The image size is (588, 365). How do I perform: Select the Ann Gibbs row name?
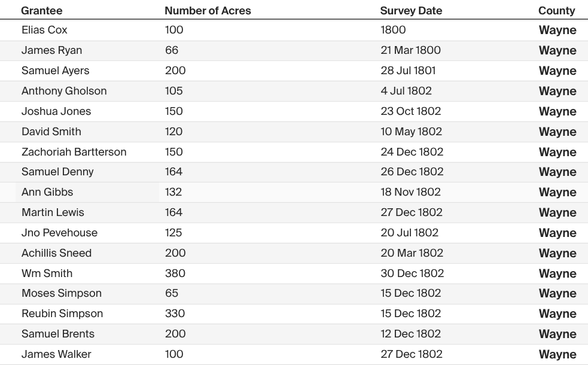click(47, 192)
